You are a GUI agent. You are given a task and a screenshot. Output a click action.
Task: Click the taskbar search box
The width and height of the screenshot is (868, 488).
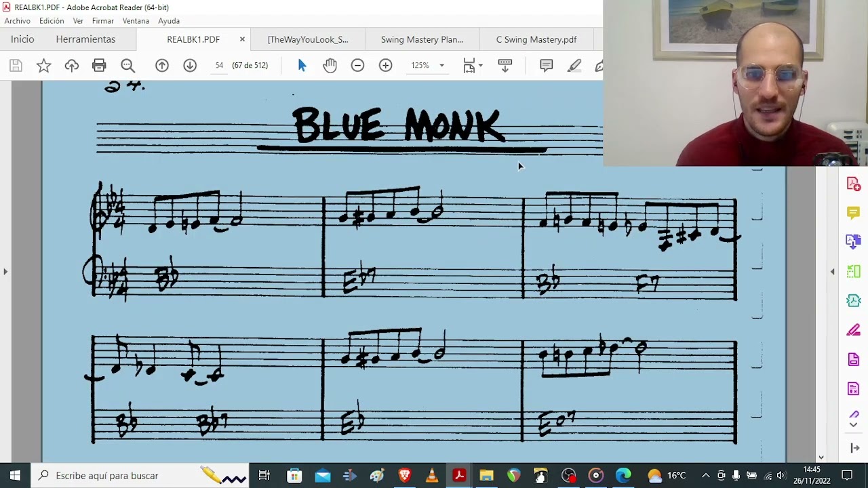click(x=140, y=475)
